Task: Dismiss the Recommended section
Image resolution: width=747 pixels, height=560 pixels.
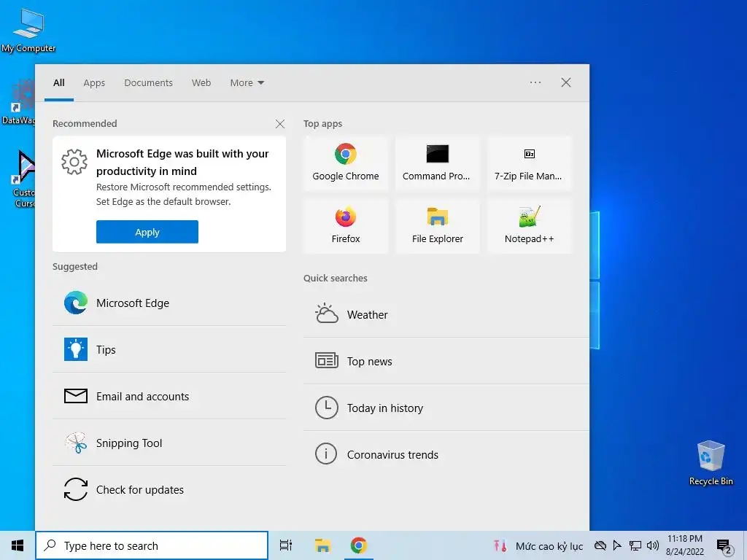Action: (x=280, y=124)
